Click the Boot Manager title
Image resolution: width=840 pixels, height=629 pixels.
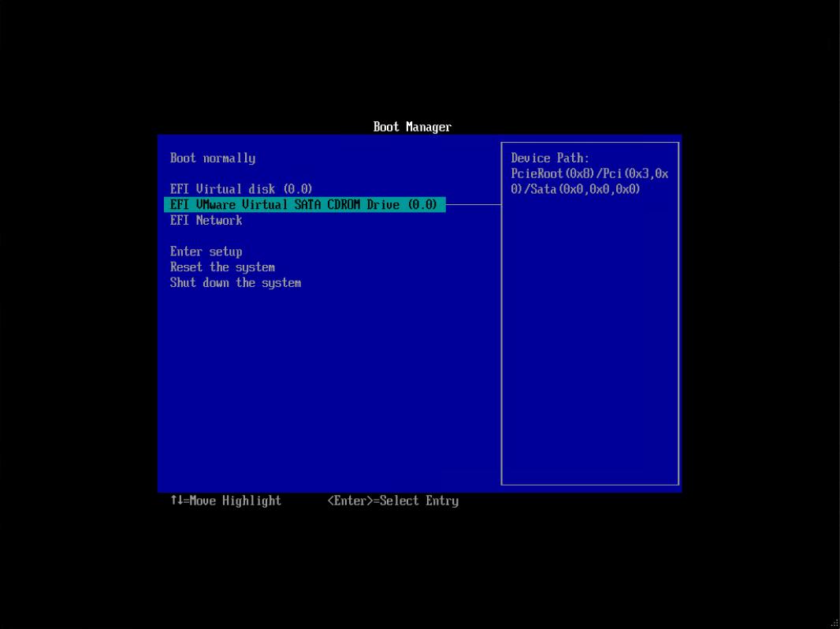[x=411, y=126]
